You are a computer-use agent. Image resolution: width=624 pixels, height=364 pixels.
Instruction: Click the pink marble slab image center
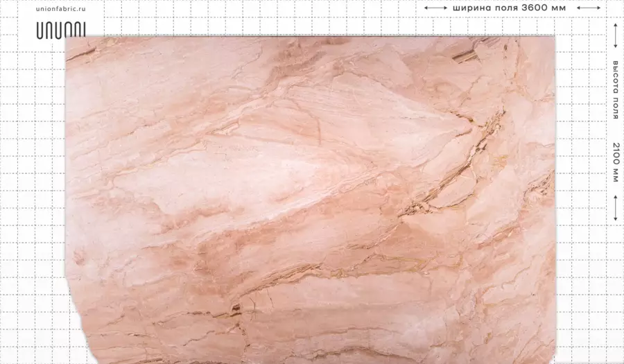[x=311, y=200]
